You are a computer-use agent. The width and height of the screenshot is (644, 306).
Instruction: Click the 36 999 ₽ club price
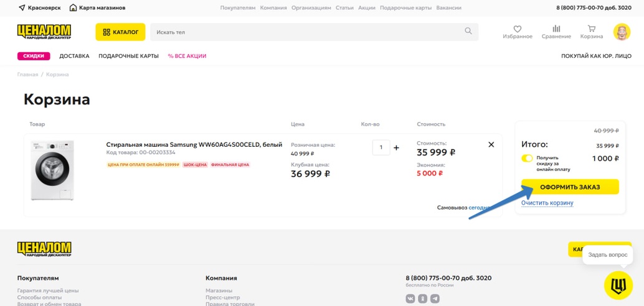point(311,174)
